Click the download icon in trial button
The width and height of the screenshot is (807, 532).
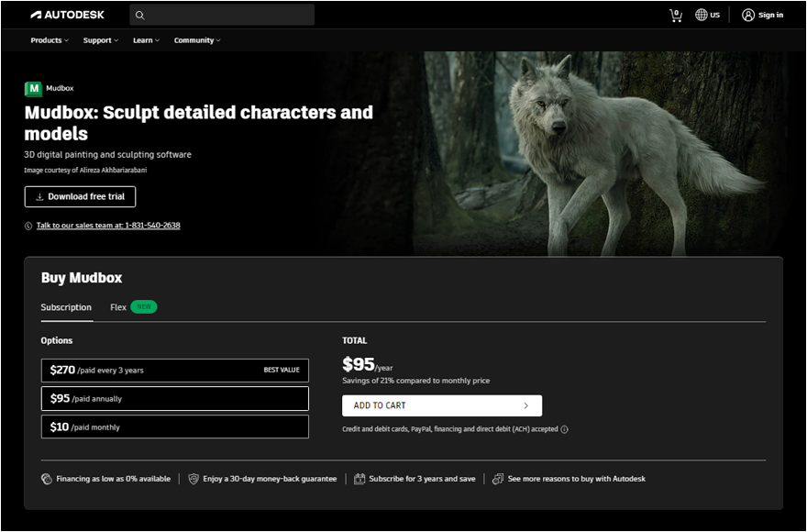tap(39, 196)
